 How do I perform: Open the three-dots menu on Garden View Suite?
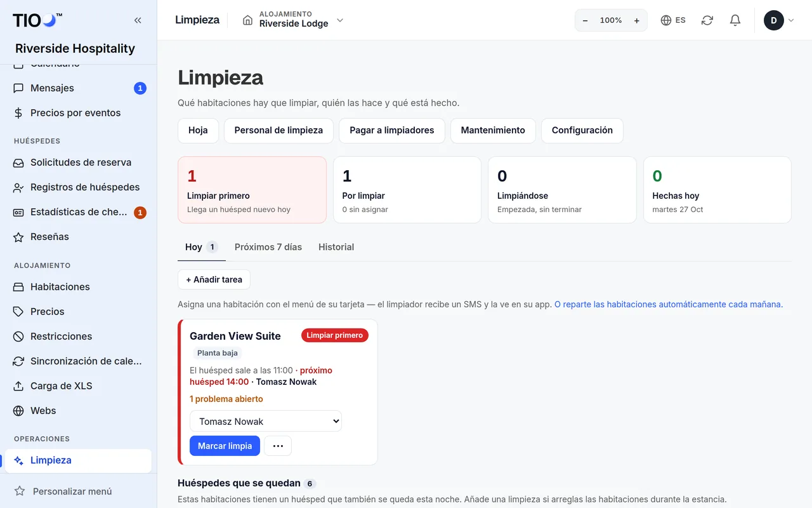tap(278, 446)
